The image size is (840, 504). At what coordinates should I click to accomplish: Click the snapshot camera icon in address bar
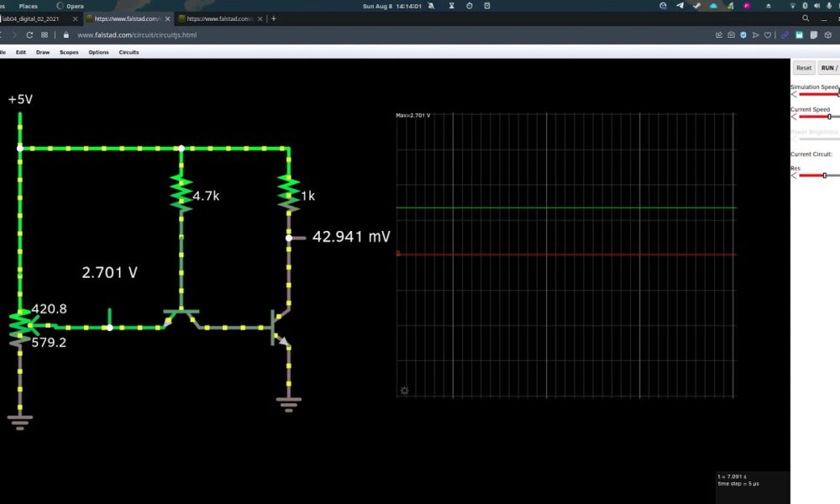[x=732, y=35]
